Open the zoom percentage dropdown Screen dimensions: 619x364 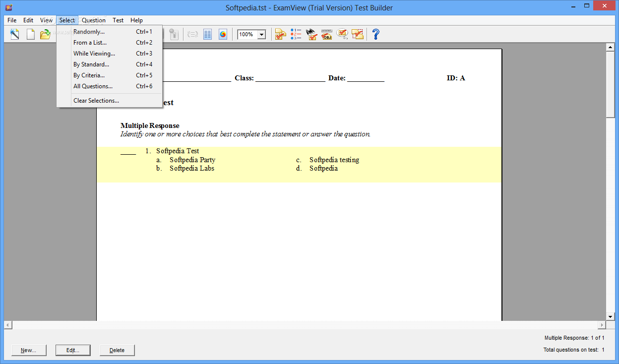click(261, 35)
